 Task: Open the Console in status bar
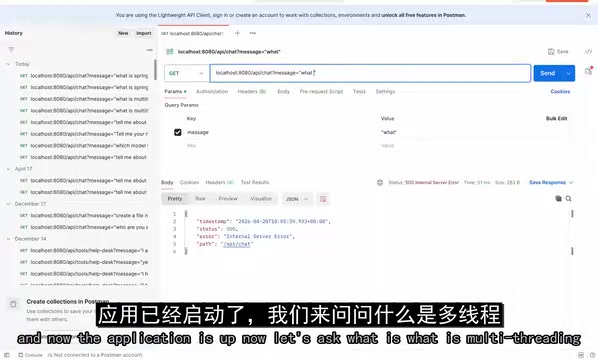pyautogui.click(x=31, y=355)
